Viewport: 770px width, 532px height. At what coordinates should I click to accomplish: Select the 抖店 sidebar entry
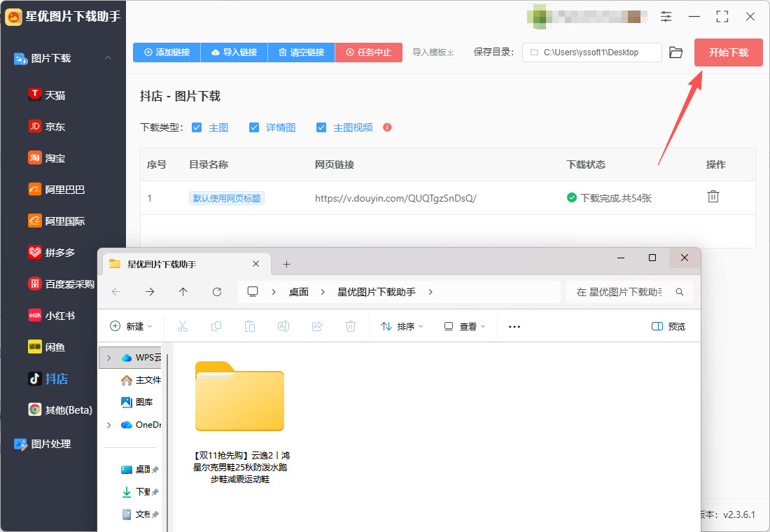pyautogui.click(x=48, y=379)
